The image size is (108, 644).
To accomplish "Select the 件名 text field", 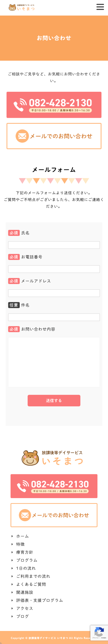I will 54,317.
